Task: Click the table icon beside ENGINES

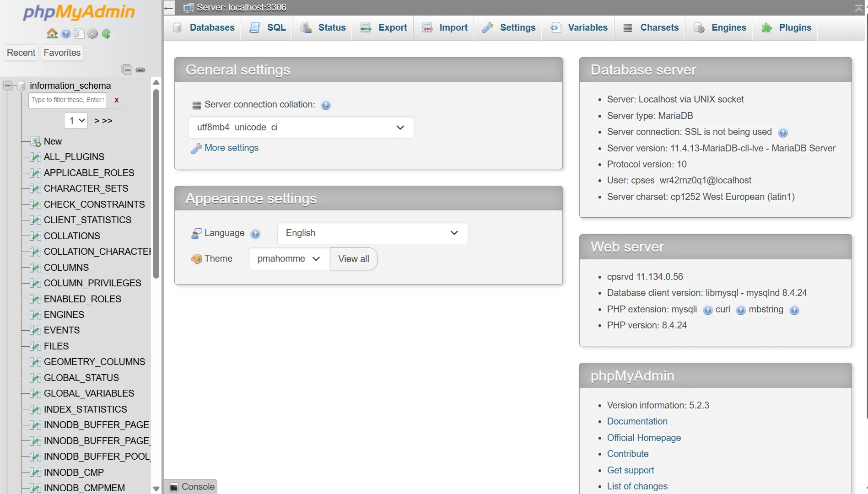Action: [x=35, y=315]
